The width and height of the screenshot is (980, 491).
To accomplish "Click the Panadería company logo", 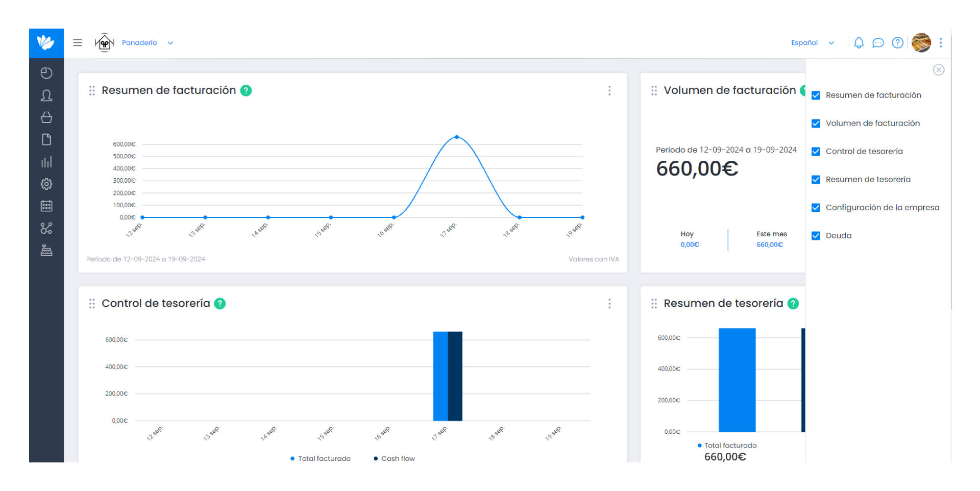I will point(105,43).
